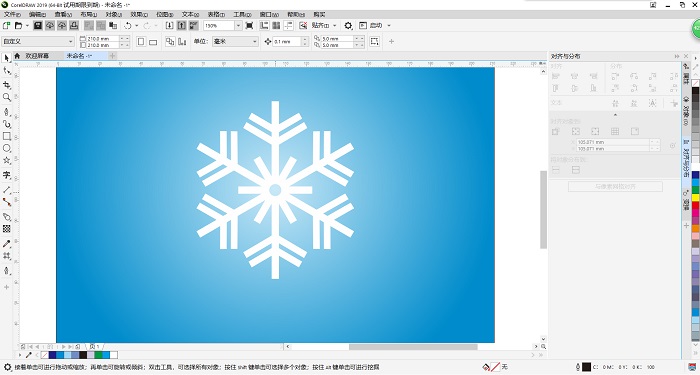Image resolution: width=700 pixels, height=375 pixels.
Task: Select the Crop tool
Action: pos(7,84)
